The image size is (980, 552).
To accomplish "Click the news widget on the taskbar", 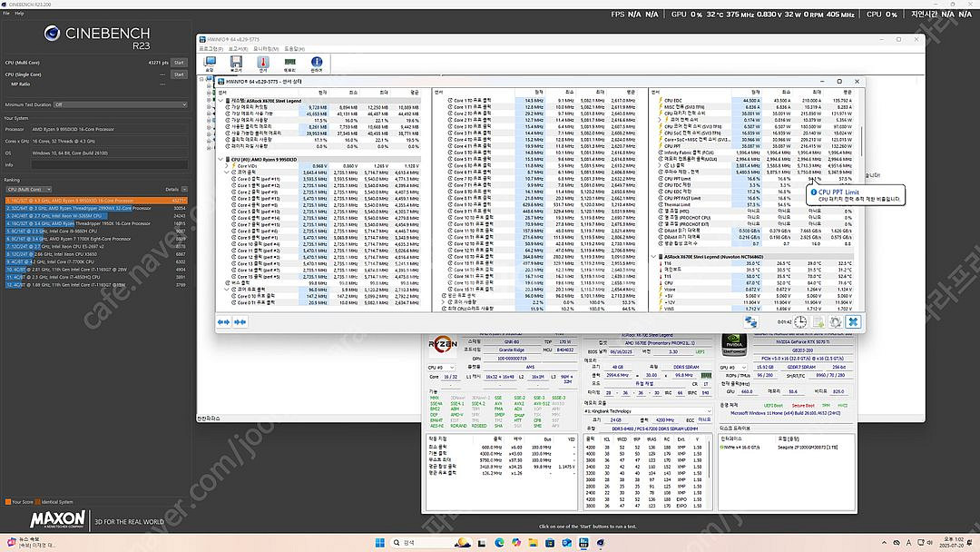I will 31,543.
